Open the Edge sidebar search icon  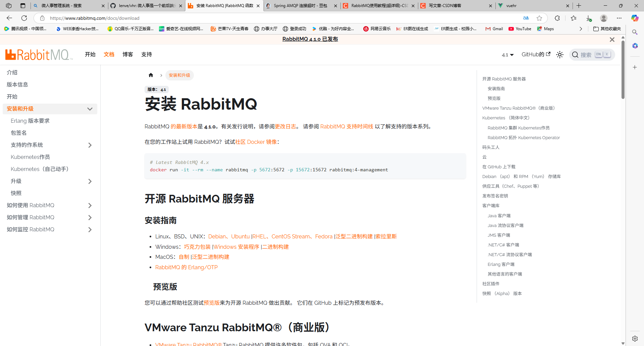[x=635, y=32]
